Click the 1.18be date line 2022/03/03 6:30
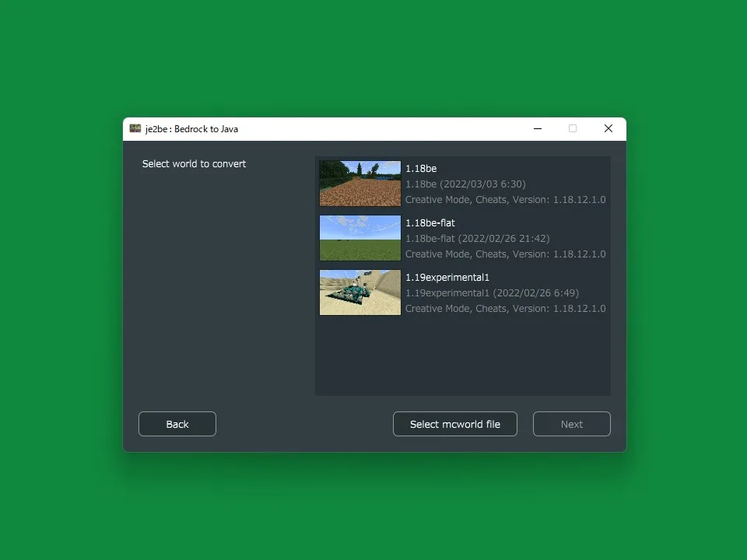 tap(465, 184)
